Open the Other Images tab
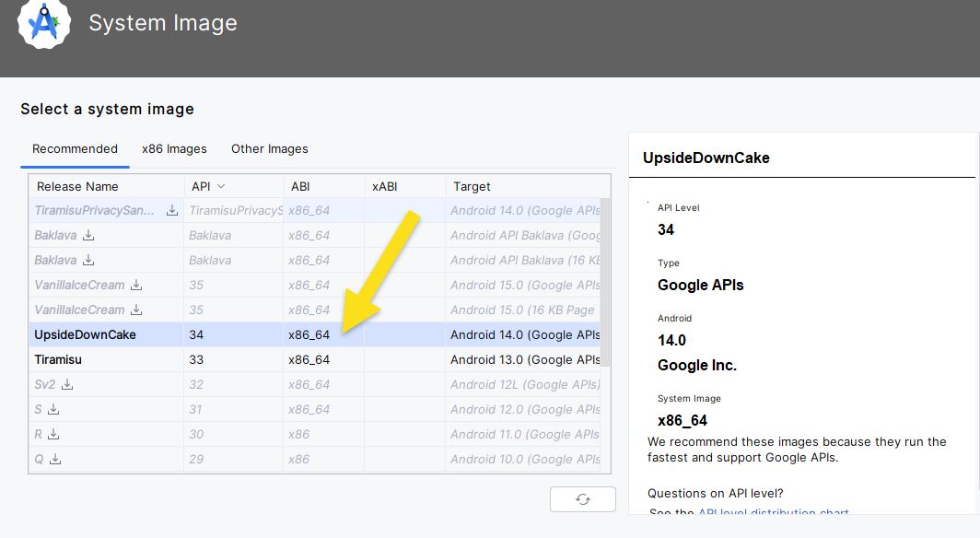980x538 pixels. pos(270,149)
